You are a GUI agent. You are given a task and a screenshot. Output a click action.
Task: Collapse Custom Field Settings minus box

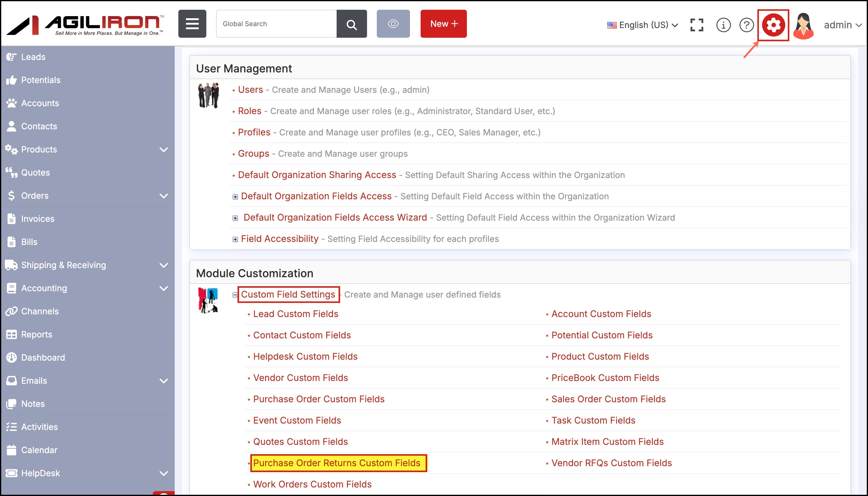[235, 295]
